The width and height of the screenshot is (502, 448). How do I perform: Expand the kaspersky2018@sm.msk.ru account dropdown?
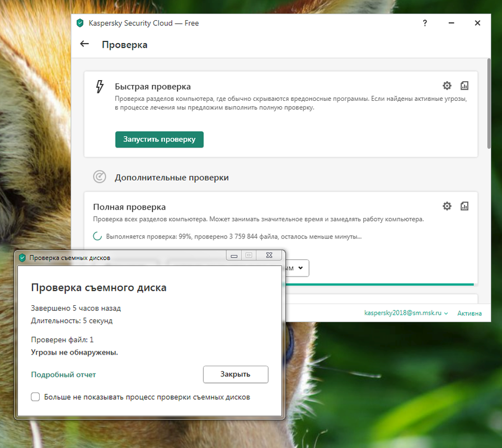(406, 313)
